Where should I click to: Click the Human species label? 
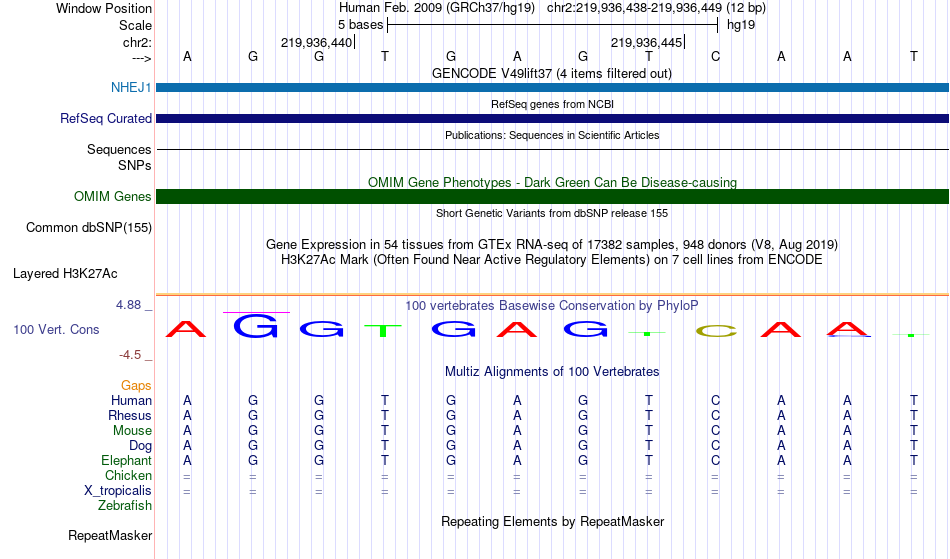[x=131, y=400]
